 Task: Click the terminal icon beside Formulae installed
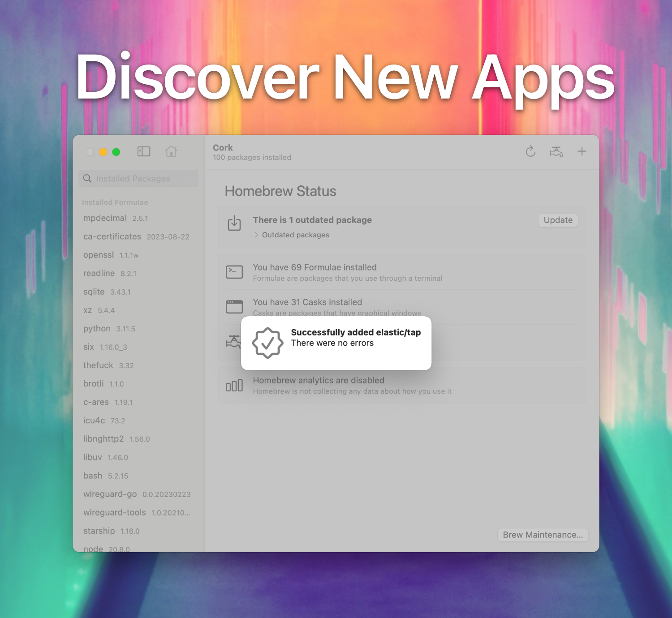(x=234, y=272)
